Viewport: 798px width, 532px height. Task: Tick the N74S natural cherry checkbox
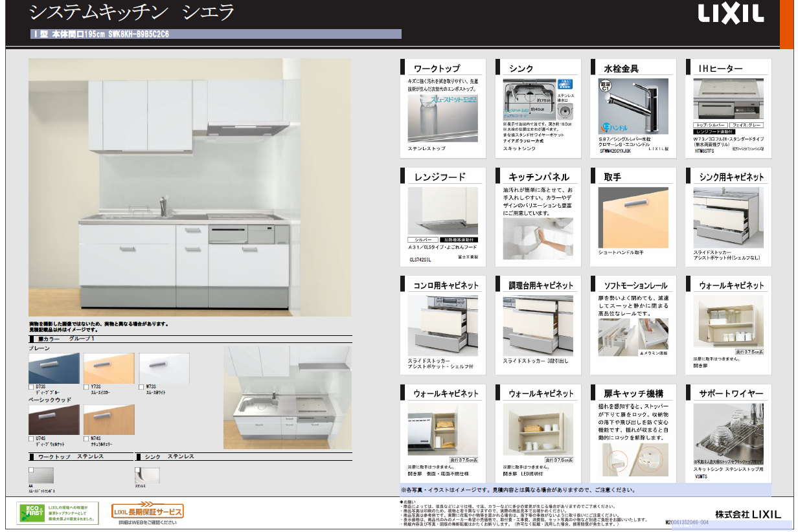point(87,439)
